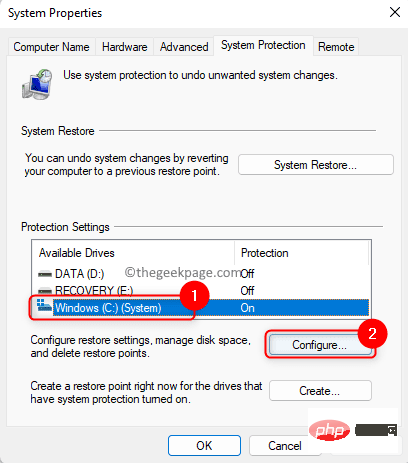408x463 pixels.
Task: Click the RECOVERY (E:) drive icon
Action: point(45,291)
